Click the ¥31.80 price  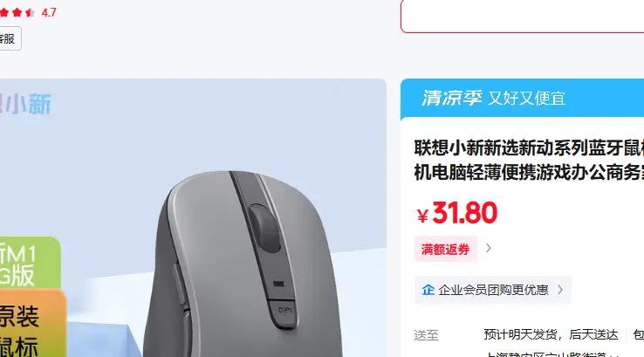click(456, 213)
